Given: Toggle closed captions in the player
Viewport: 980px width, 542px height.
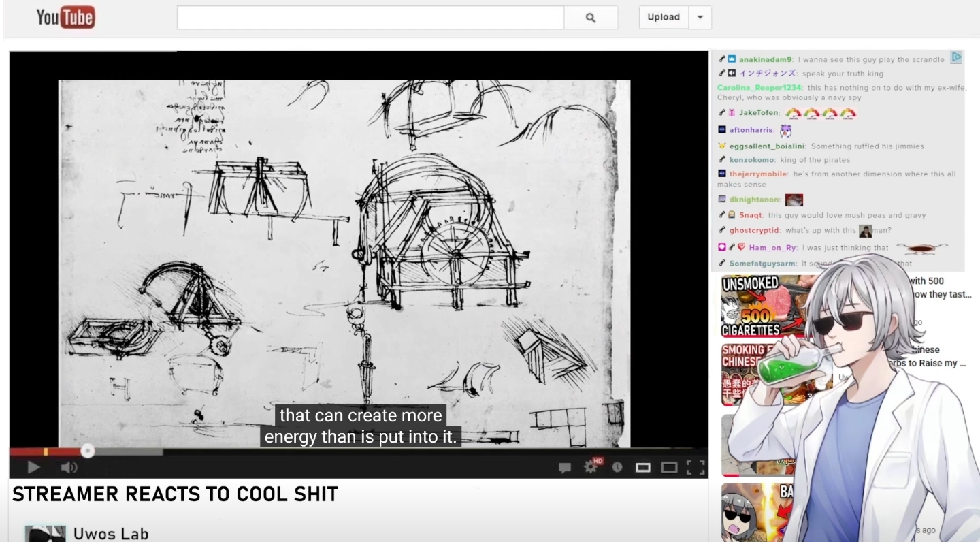Looking at the screenshot, I should click(564, 467).
